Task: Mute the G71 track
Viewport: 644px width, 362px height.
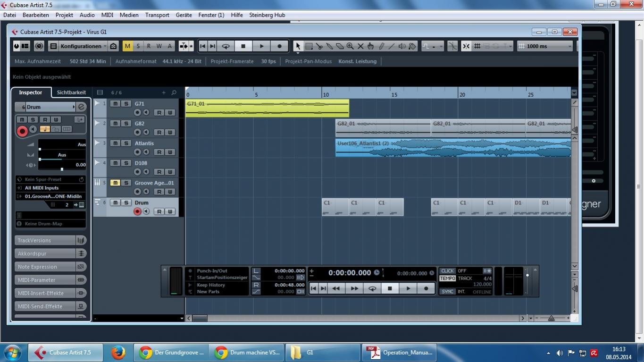Action: coord(115,104)
